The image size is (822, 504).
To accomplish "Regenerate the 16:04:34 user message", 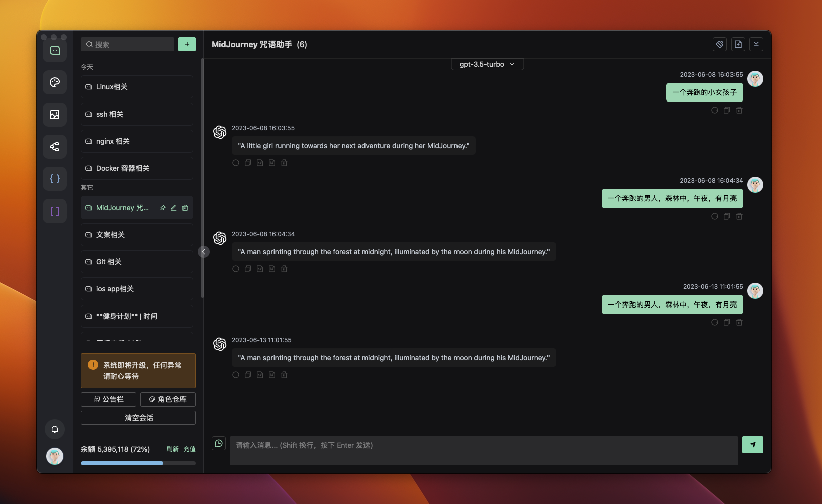I will [x=715, y=216].
